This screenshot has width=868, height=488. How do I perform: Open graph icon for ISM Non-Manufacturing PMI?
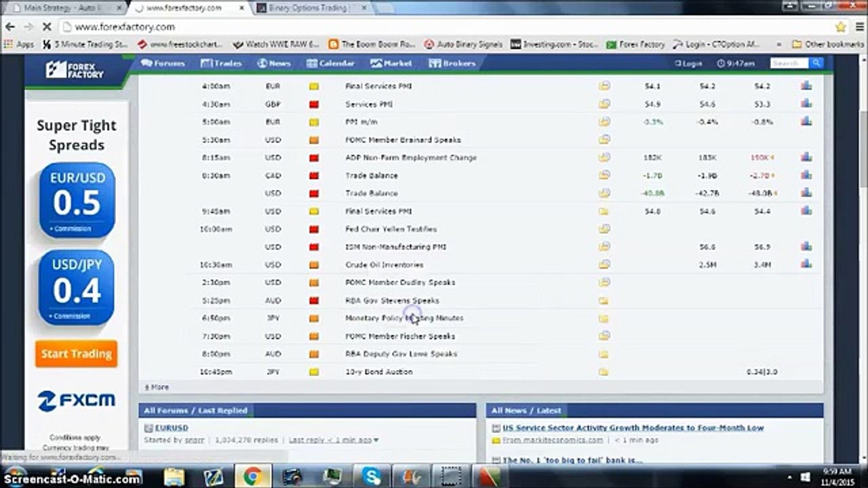click(x=806, y=247)
